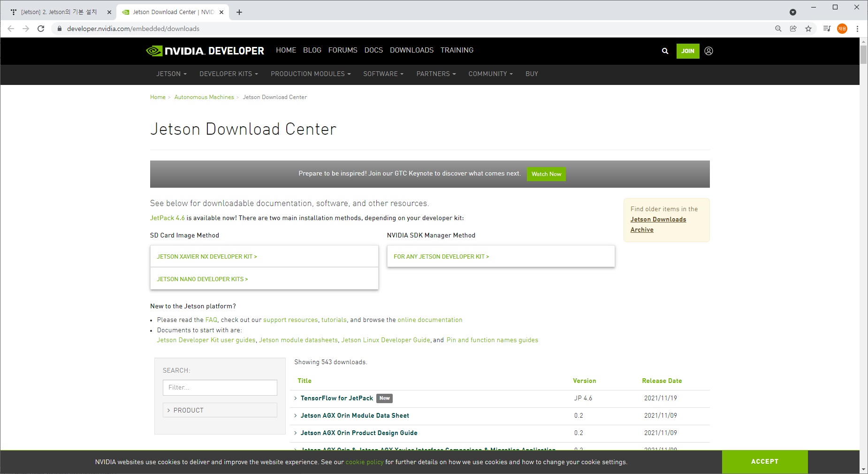Click the share page icon in address bar

[x=793, y=29]
